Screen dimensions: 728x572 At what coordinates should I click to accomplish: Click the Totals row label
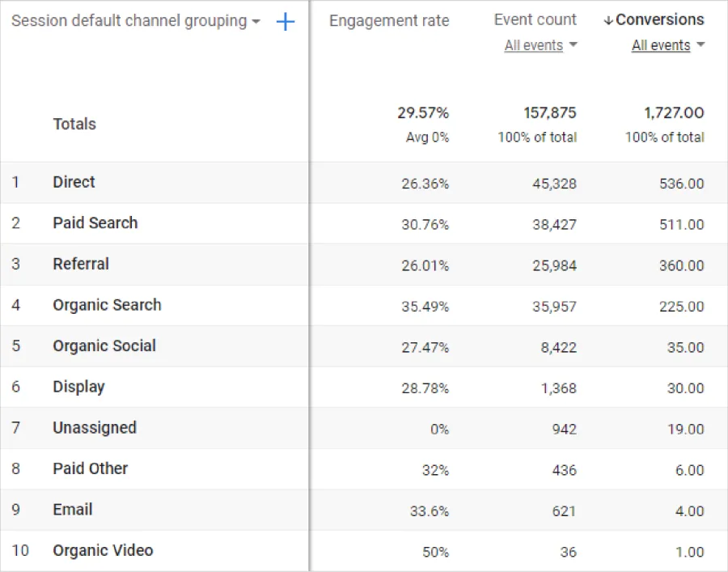74,124
